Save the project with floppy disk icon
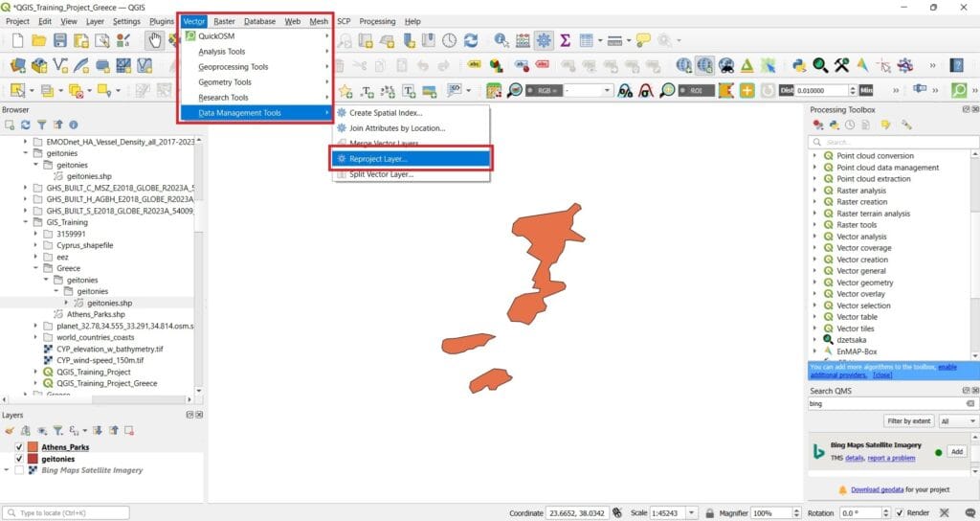 click(60, 41)
